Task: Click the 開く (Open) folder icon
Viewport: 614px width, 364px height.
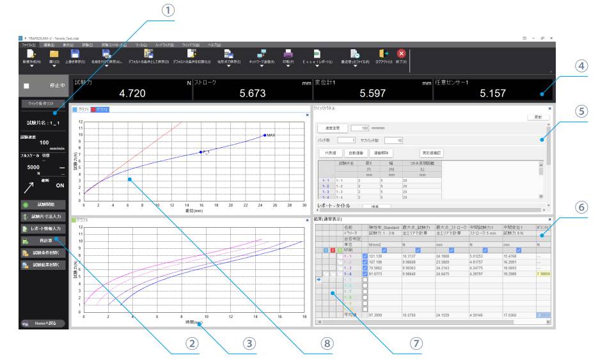Action: (x=54, y=54)
